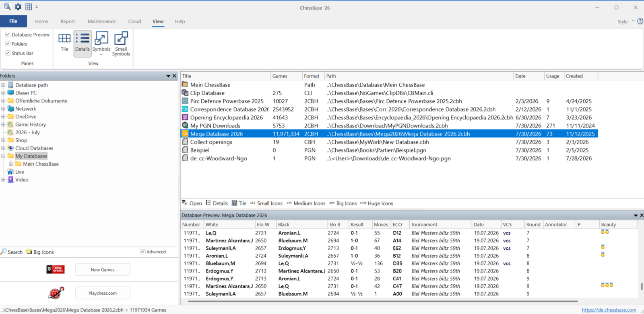
Task: Click the database search icon in the title bar
Action: (x=7, y=7)
